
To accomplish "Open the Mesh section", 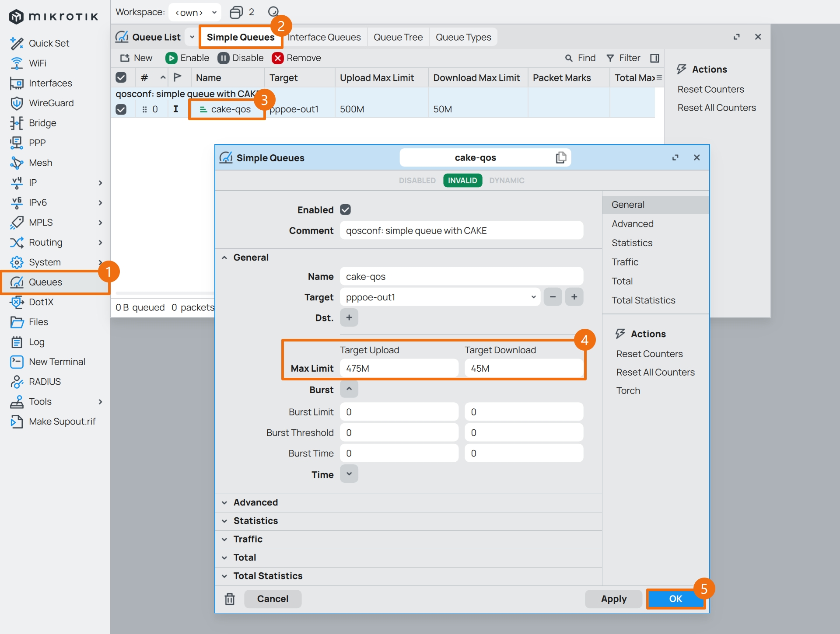I will click(40, 163).
